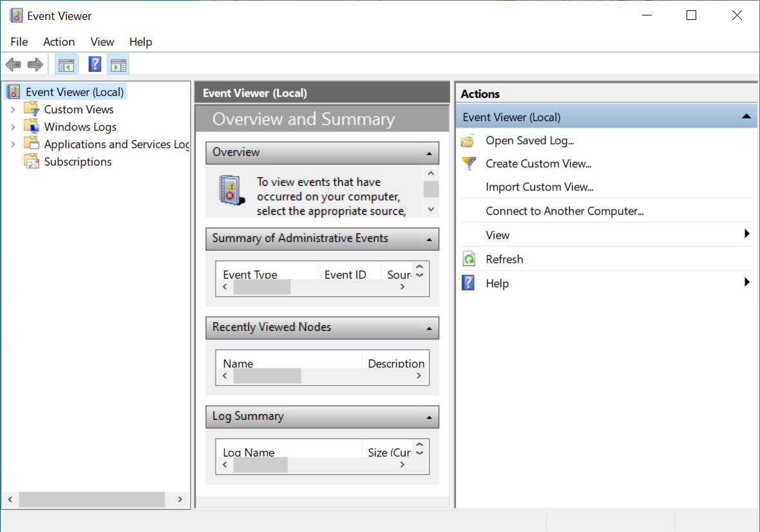Toggle the Show/Hide Console Tree icon
Image resolution: width=760 pixels, height=532 pixels.
[x=66, y=64]
